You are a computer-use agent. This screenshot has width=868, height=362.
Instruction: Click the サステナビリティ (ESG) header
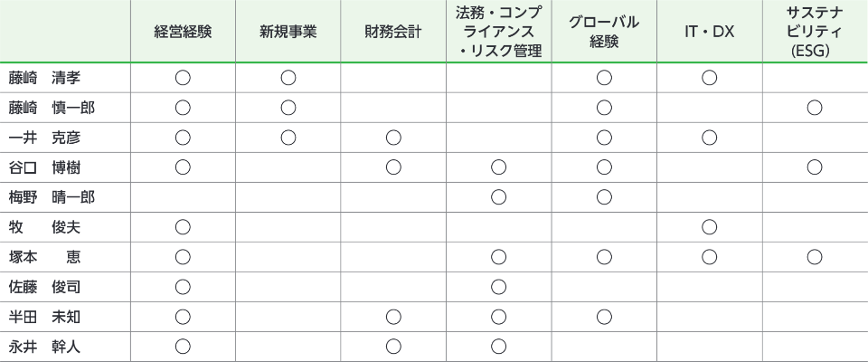(815, 32)
